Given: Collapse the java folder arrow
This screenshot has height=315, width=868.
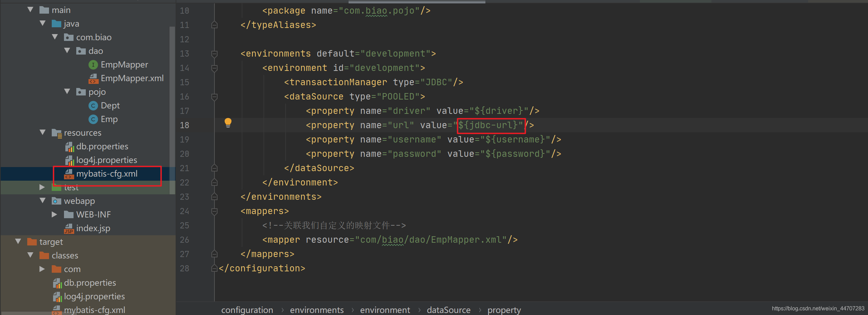Looking at the screenshot, I should (43, 24).
